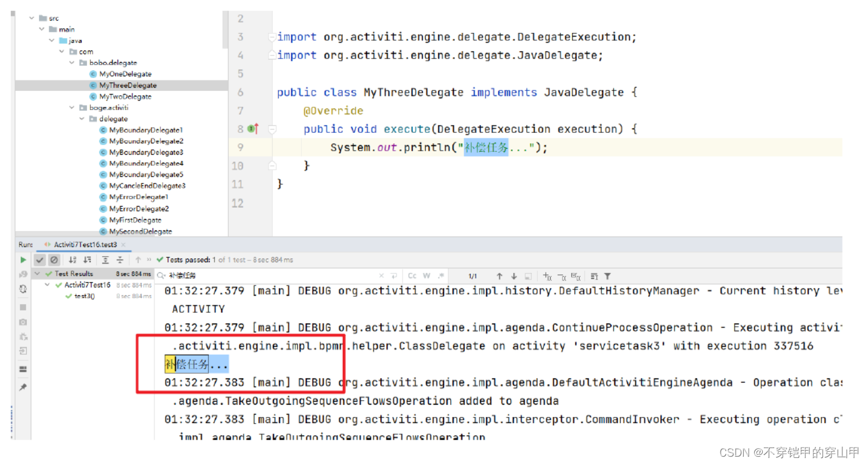Viewport: 868px width, 464px height.
Task: Click the console search input field
Action: point(268,276)
